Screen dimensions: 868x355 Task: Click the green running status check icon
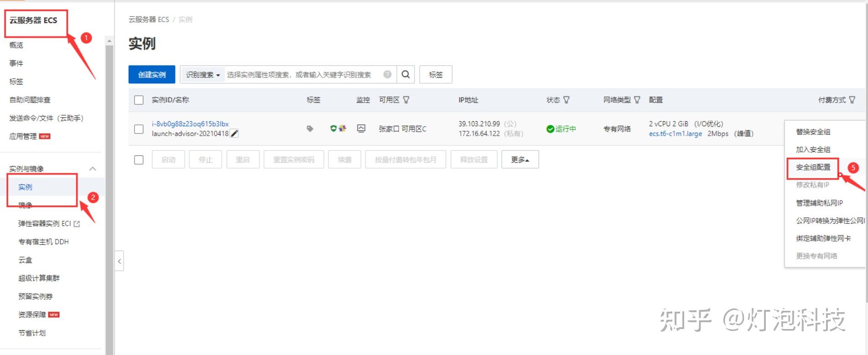point(550,129)
